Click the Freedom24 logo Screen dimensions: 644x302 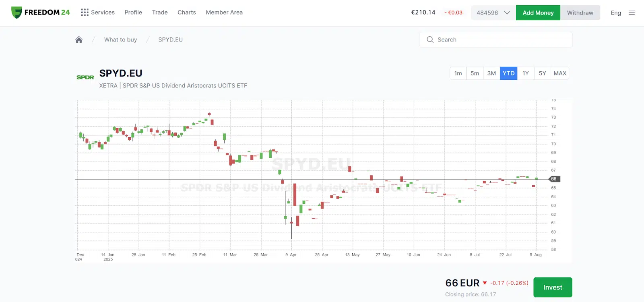(x=40, y=12)
